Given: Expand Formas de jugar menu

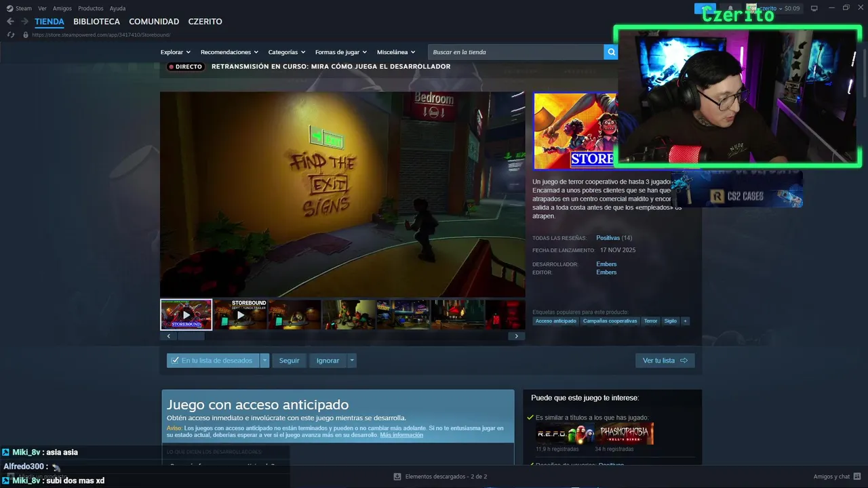Looking at the screenshot, I should [x=341, y=52].
